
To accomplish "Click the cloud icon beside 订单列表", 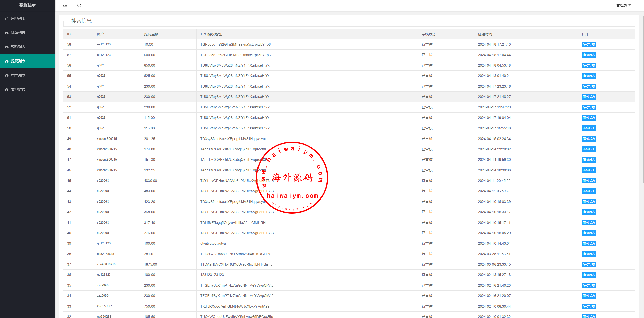I will coord(7,33).
